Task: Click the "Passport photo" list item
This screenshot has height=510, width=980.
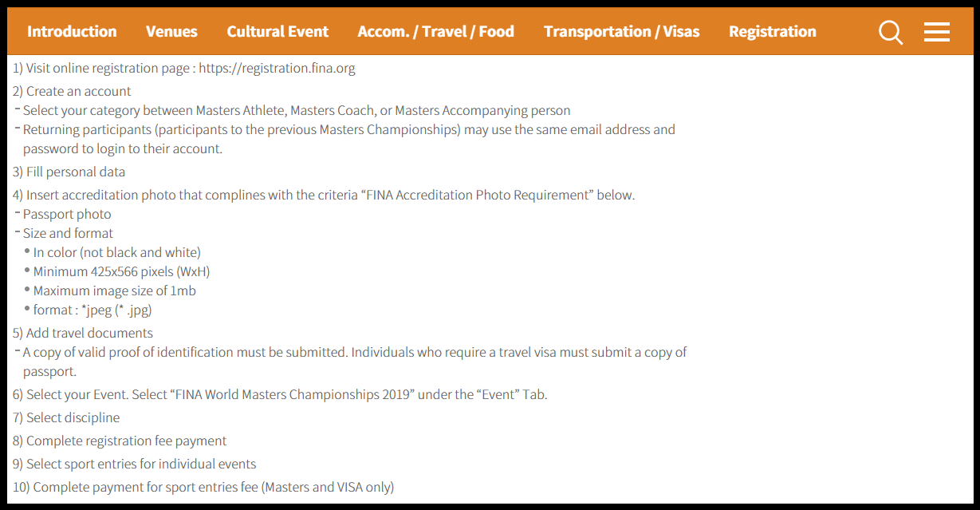Action: click(67, 214)
